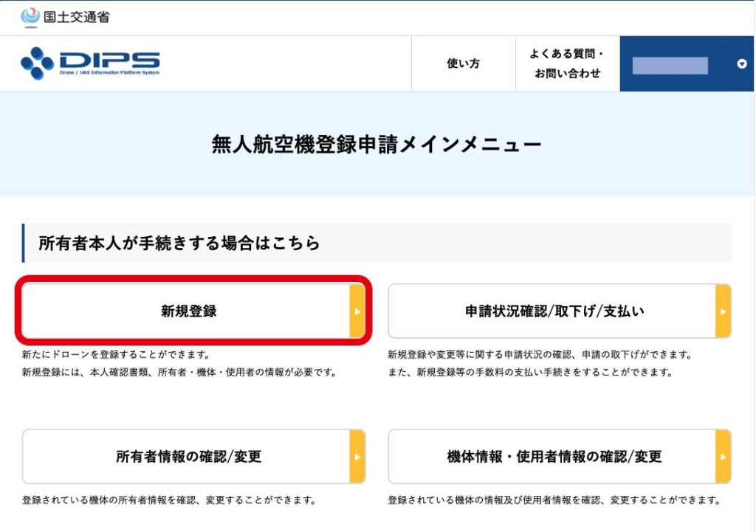Click the yellow arrow on 所有者情報の確認/変更
Screen dimensions: 756x532
coord(357,456)
